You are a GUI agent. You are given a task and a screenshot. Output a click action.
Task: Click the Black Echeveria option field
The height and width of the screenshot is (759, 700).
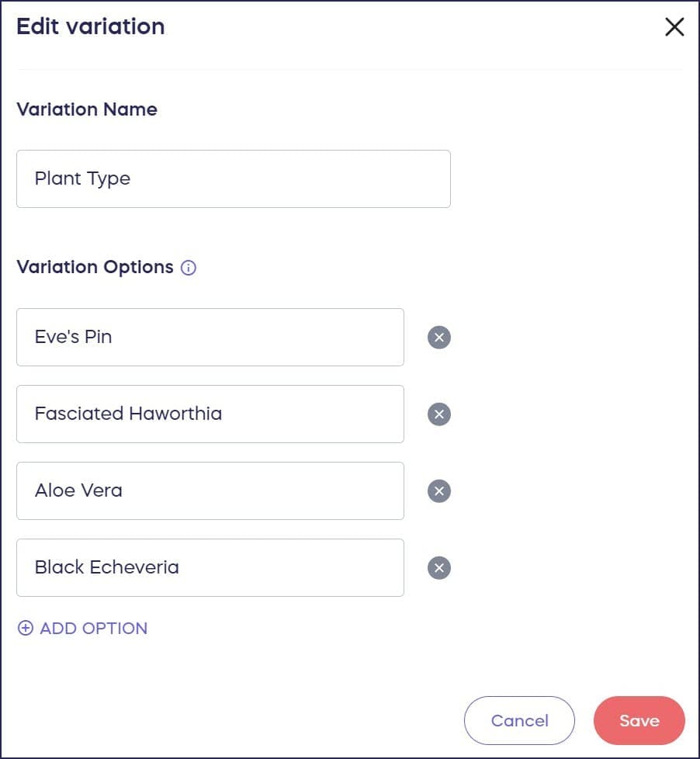pos(210,568)
